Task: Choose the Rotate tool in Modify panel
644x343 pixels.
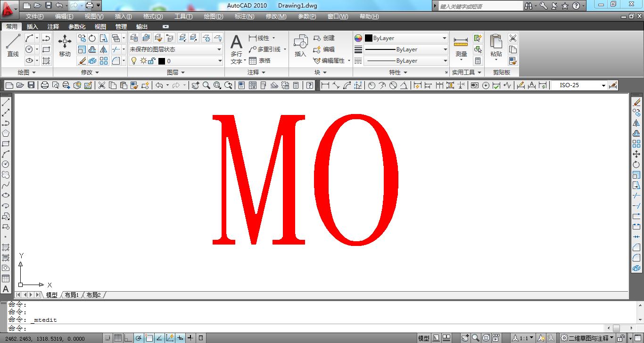Action: tap(92, 38)
